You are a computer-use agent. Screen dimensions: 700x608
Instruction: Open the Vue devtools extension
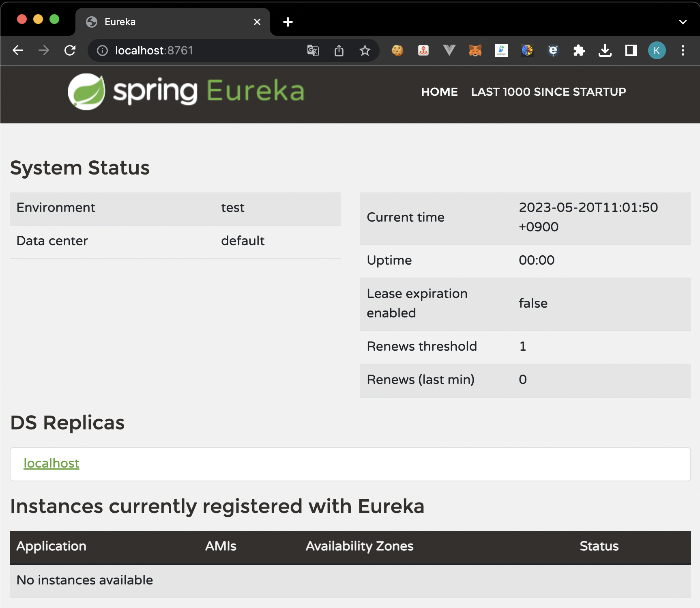pyautogui.click(x=449, y=50)
